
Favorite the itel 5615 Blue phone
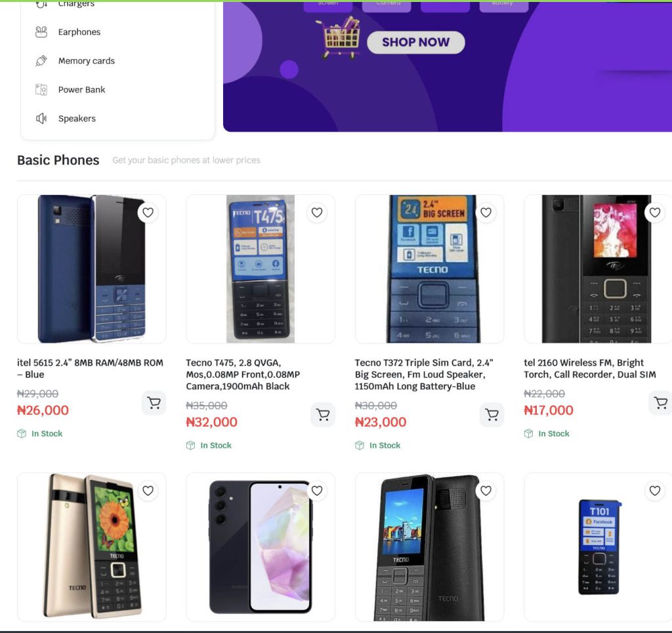pyautogui.click(x=148, y=213)
